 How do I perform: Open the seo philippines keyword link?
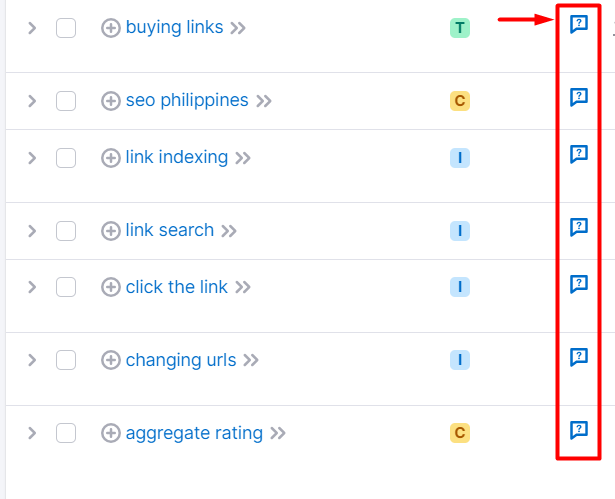[187, 101]
